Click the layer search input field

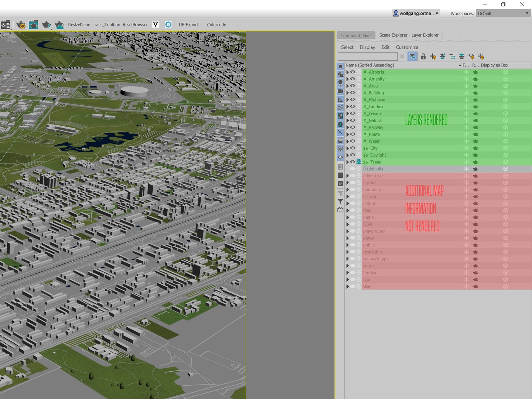point(368,56)
